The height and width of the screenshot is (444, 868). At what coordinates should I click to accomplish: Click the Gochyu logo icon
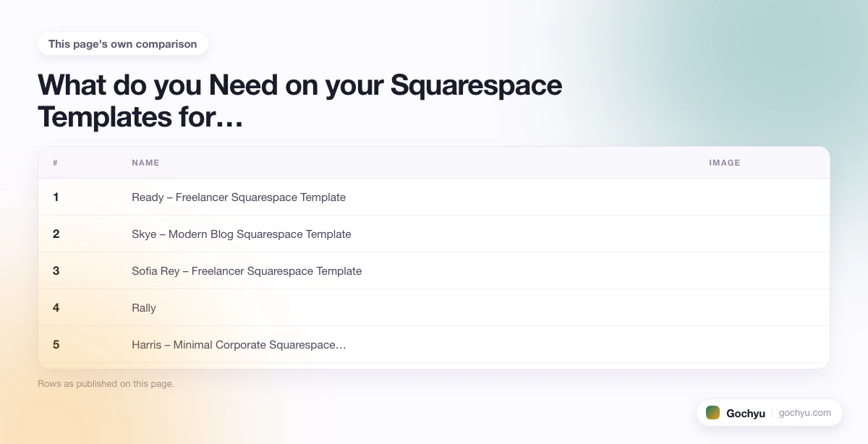coord(712,413)
